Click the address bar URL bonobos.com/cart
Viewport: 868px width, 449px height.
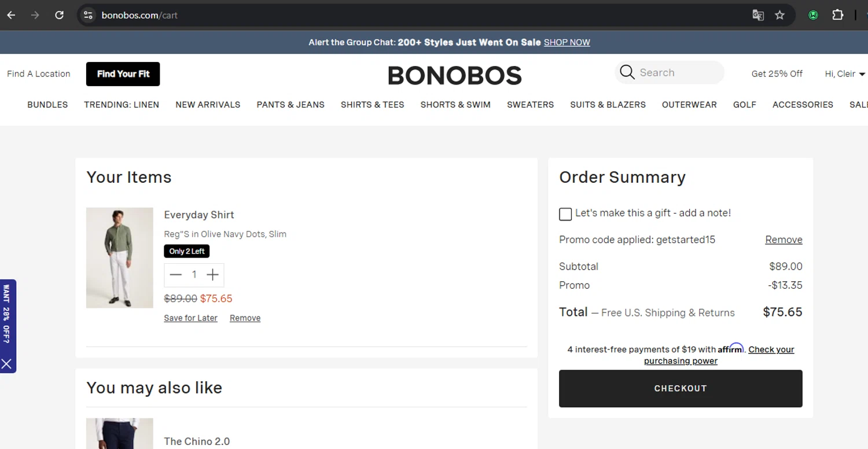(x=139, y=15)
